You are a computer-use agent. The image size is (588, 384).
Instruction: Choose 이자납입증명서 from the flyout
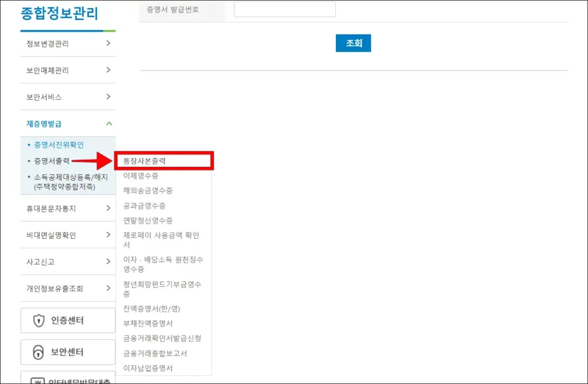click(148, 368)
